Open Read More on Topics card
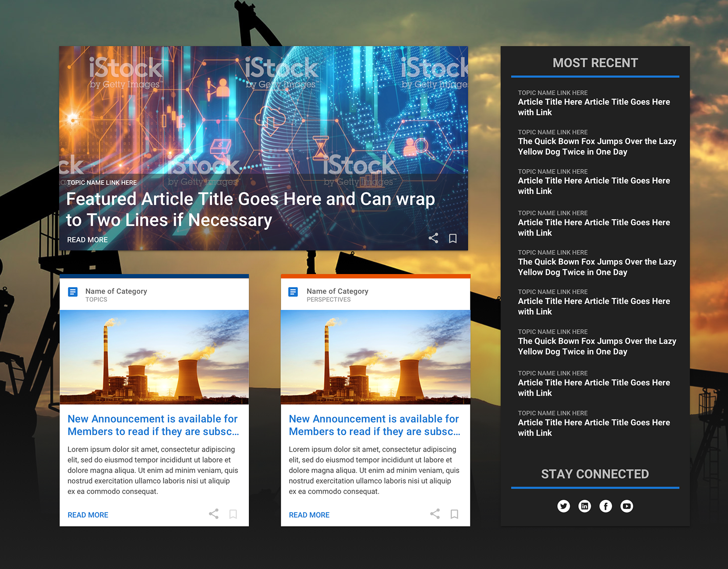728x569 pixels. [88, 515]
